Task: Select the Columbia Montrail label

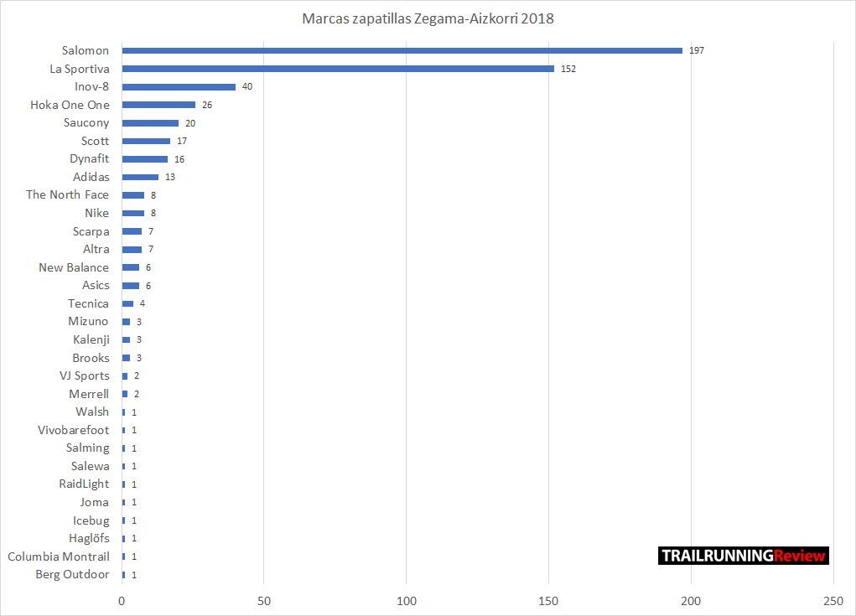Action: tap(59, 556)
